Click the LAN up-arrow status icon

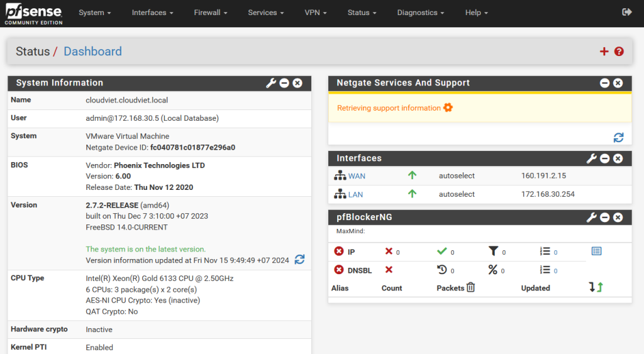[x=412, y=194]
